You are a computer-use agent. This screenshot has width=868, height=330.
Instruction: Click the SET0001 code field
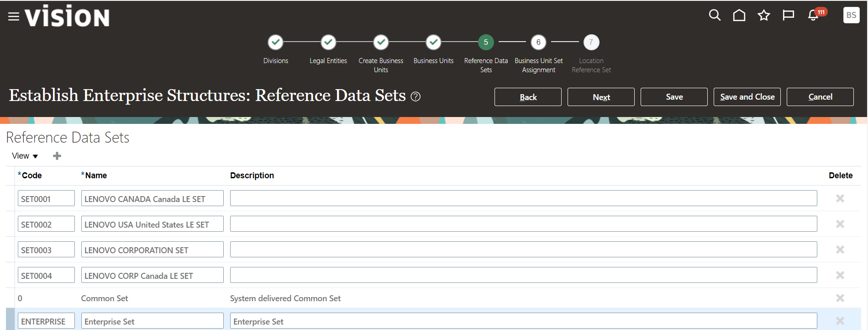click(x=46, y=198)
